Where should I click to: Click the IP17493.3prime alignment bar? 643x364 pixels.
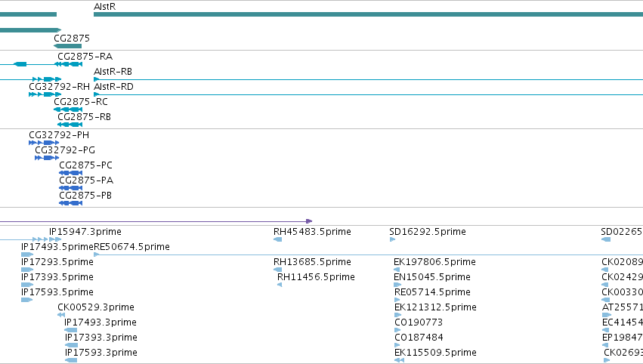point(70,330)
